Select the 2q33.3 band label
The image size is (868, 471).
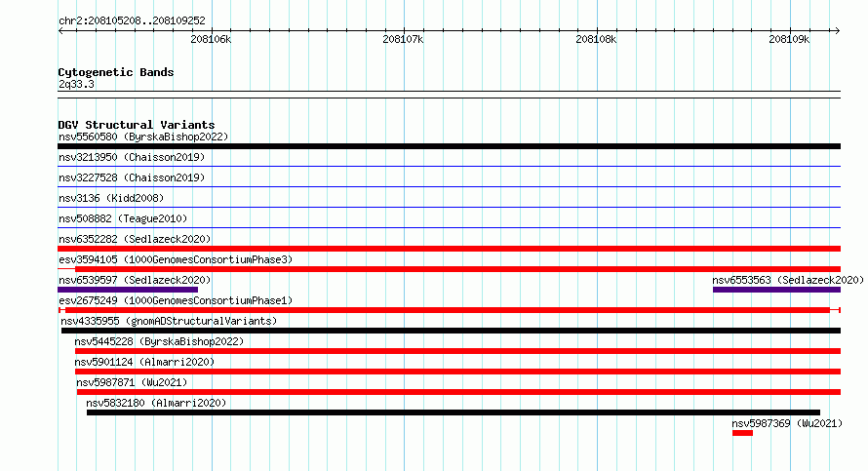[76, 84]
